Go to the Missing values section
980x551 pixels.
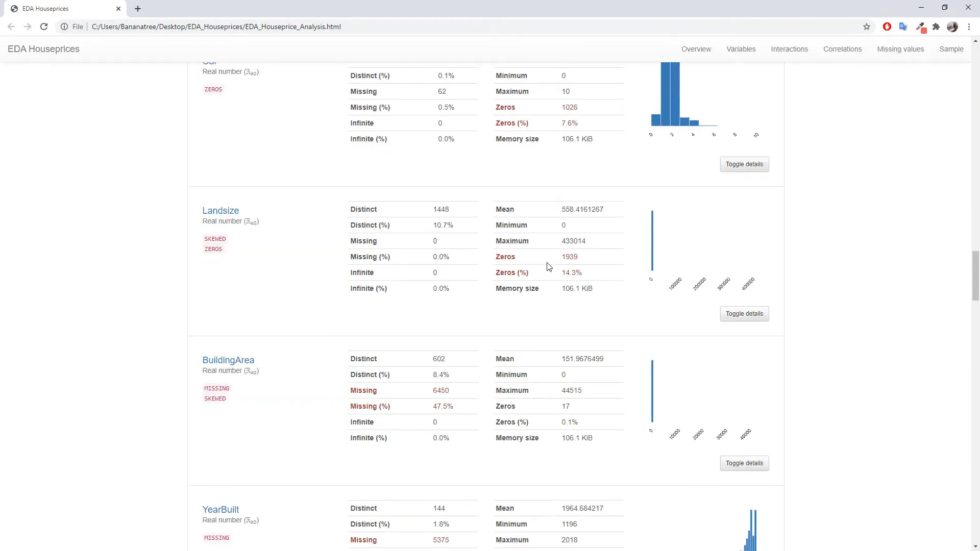coord(900,49)
